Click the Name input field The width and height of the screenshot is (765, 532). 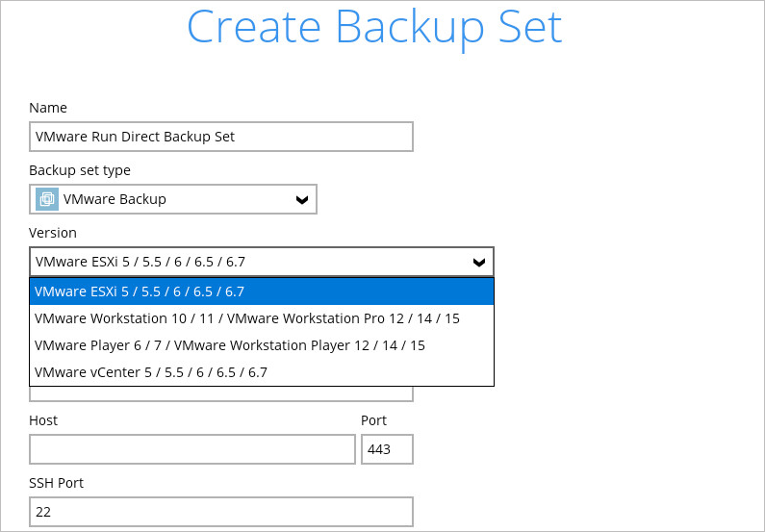click(x=220, y=137)
